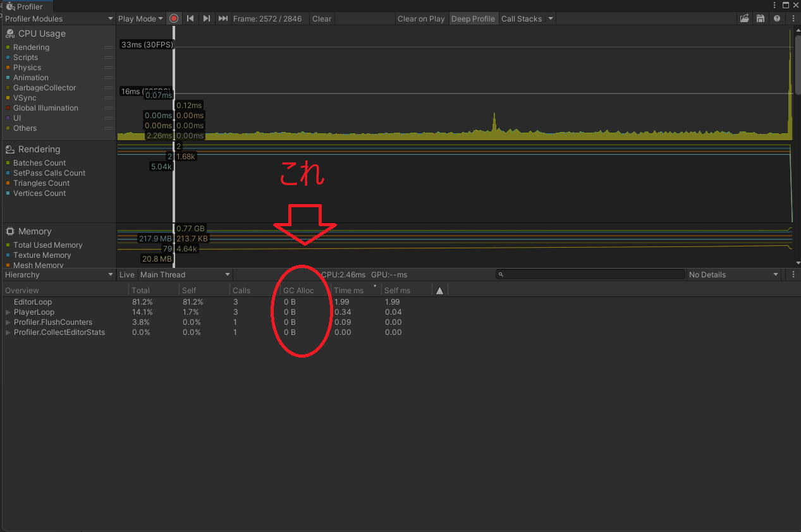The image size is (801, 532).
Task: Disable Deep Profile
Action: click(474, 18)
